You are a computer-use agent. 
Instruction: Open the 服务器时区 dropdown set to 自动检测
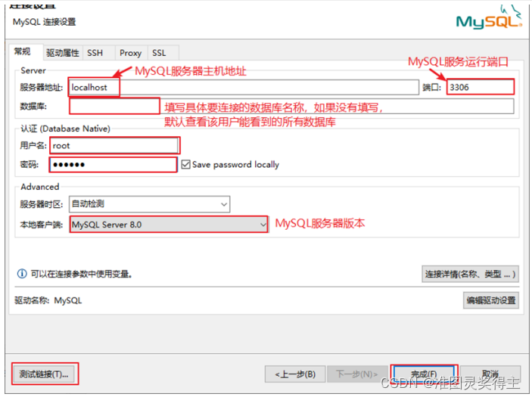click(x=149, y=204)
